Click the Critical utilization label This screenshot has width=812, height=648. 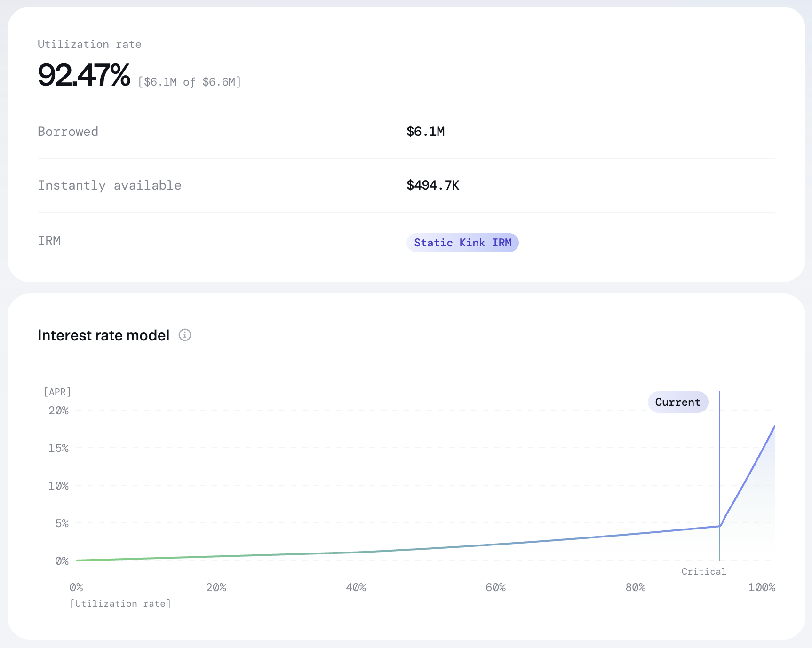[x=703, y=571]
